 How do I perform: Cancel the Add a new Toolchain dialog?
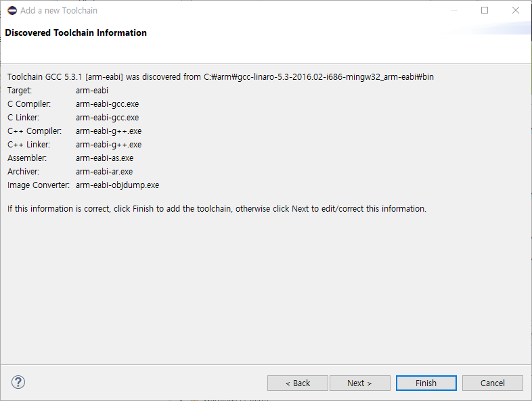pyautogui.click(x=492, y=383)
